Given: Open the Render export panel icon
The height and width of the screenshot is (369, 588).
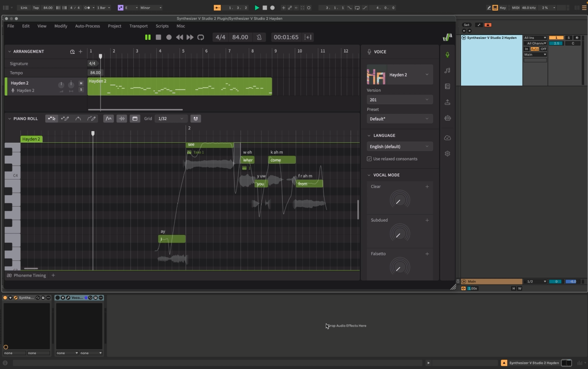Looking at the screenshot, I should pos(448,102).
